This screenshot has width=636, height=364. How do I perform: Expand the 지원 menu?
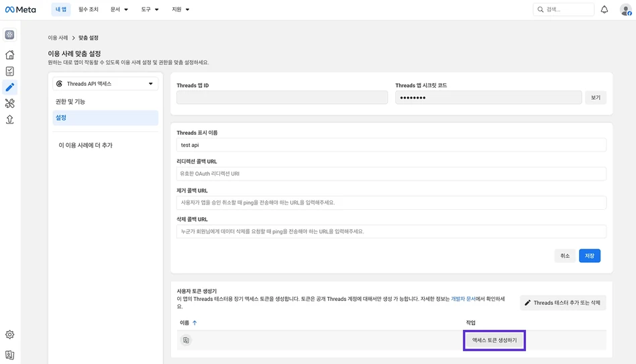pos(180,9)
